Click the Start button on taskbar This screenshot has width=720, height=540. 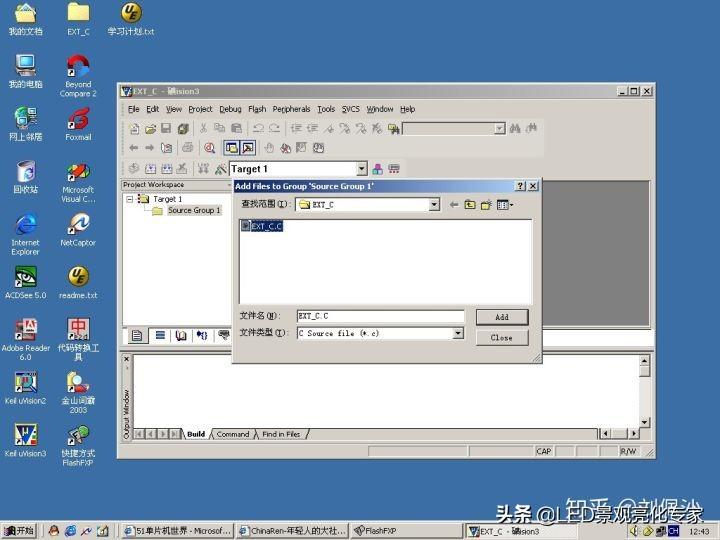point(19,531)
